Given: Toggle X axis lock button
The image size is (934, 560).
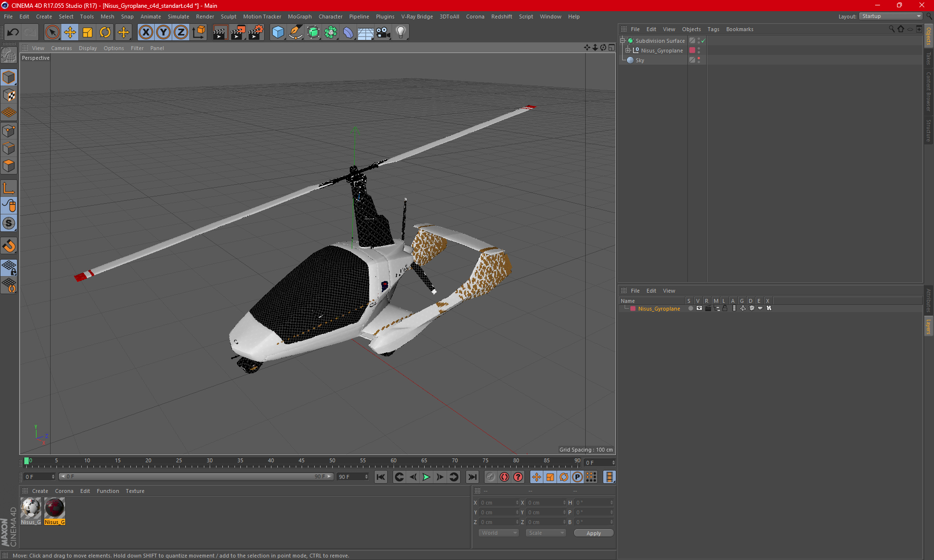Looking at the screenshot, I should (145, 33).
